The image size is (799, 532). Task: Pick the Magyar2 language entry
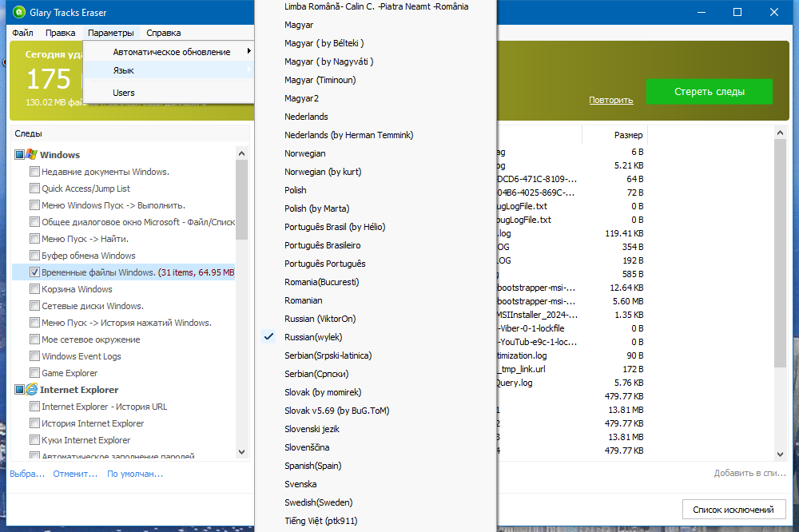click(x=376, y=98)
